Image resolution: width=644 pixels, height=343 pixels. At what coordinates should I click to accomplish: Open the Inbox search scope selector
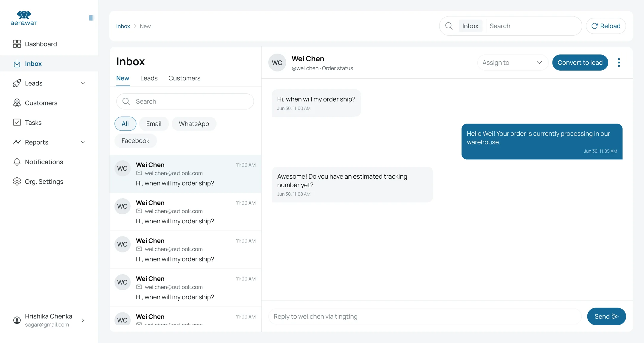(x=470, y=26)
